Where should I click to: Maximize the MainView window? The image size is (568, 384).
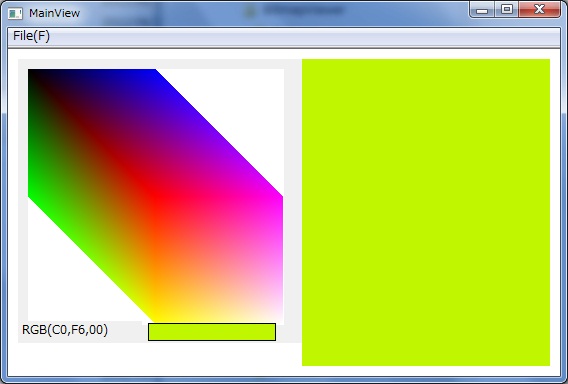[x=507, y=10]
